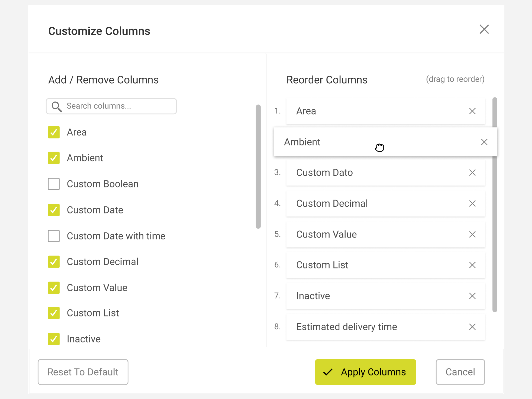Remove the Estimated delivery time column
Viewport: 532px width, 399px height.
[472, 327]
